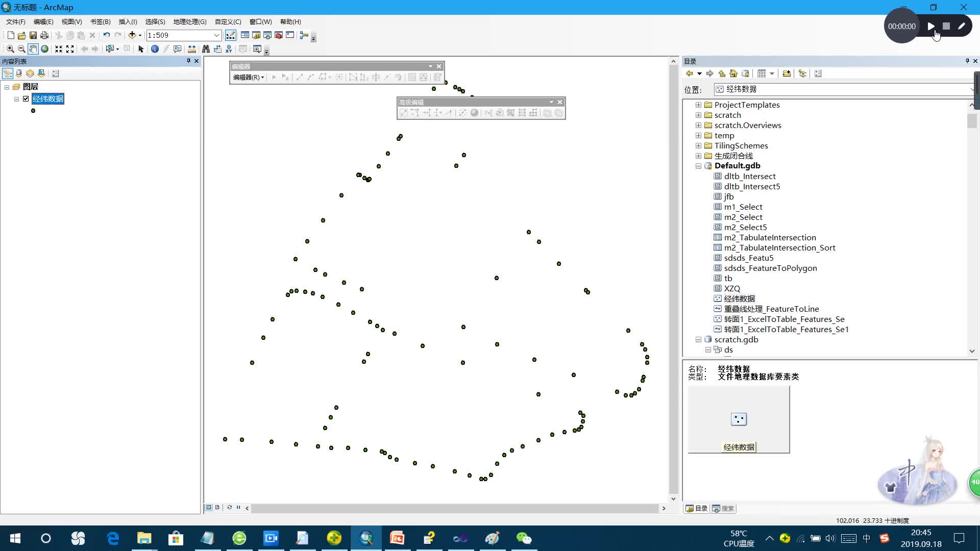Switch to layout view button
Screen dimensions: 980x551
[217, 507]
